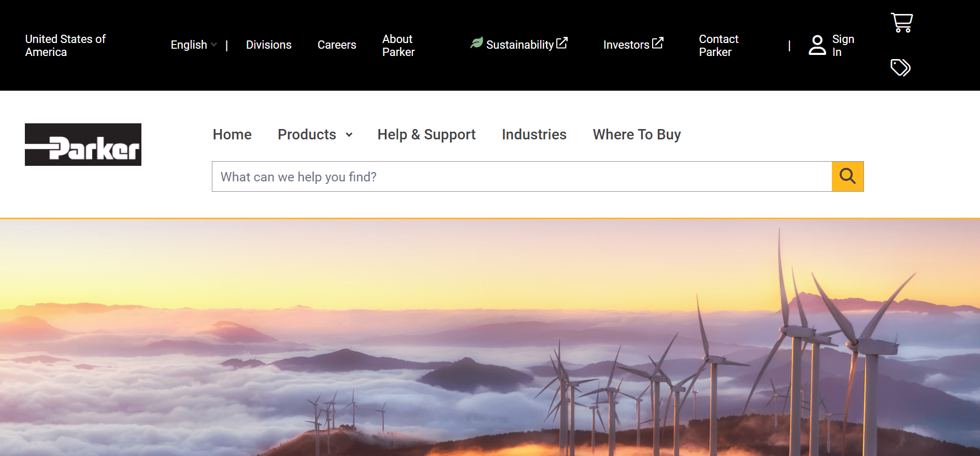Click the price tags icon

click(x=901, y=67)
